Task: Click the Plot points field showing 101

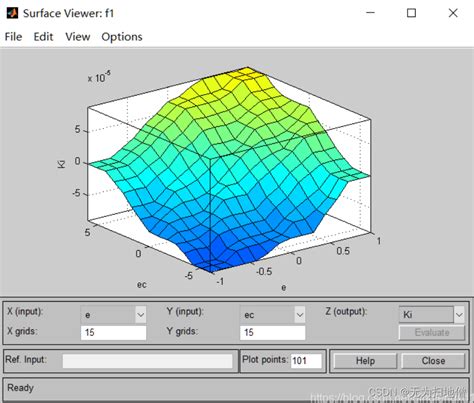Action: (x=306, y=361)
